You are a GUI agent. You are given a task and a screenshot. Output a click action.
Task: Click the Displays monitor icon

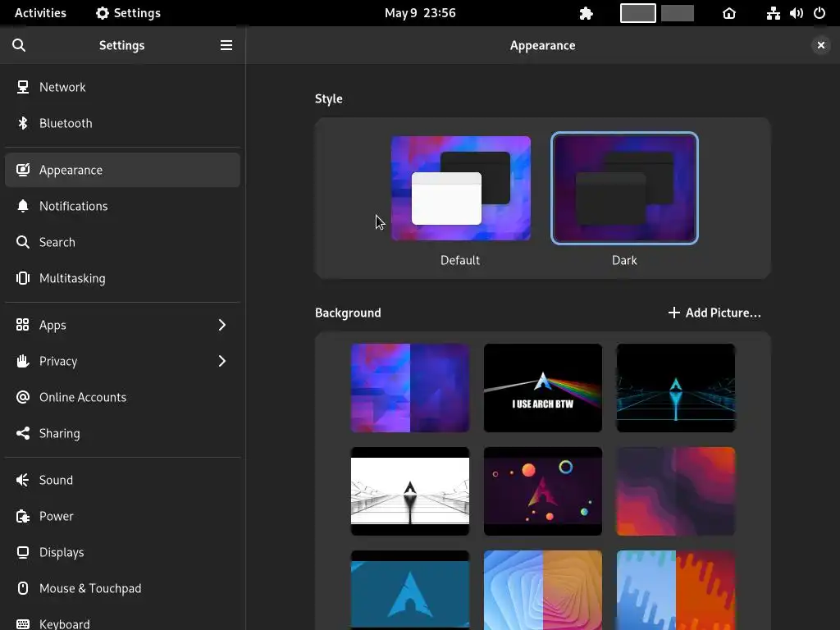(22, 552)
